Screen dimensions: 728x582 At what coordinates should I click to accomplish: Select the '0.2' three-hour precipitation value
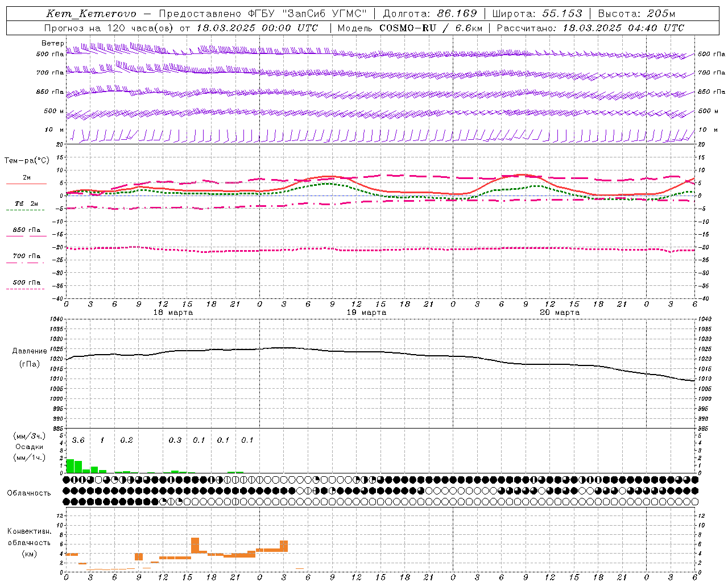click(x=126, y=440)
